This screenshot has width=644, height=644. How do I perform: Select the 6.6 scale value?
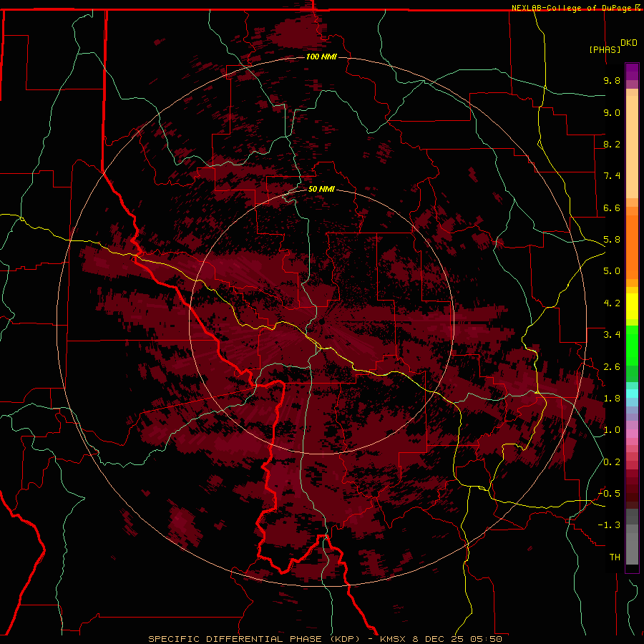[x=612, y=208]
